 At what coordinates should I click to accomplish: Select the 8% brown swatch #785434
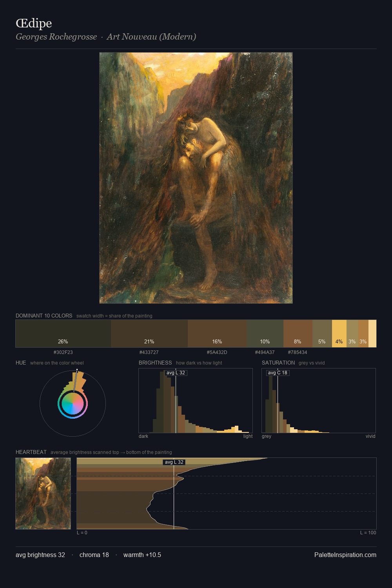(298, 334)
